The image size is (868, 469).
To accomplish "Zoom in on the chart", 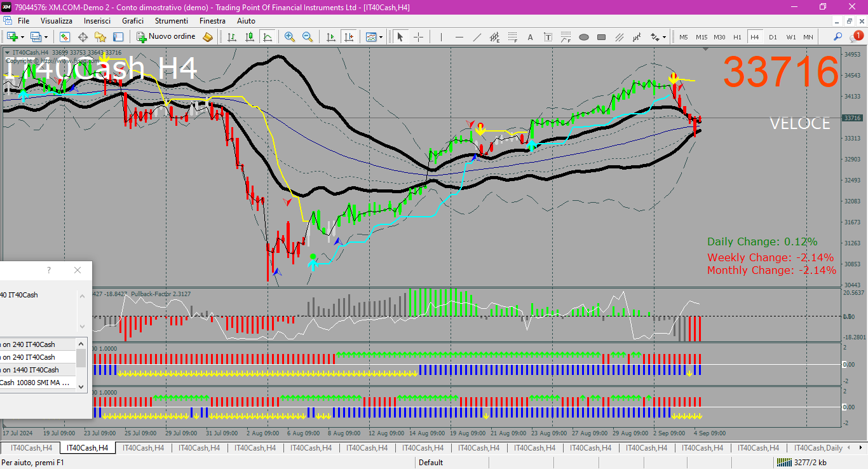I will [290, 37].
